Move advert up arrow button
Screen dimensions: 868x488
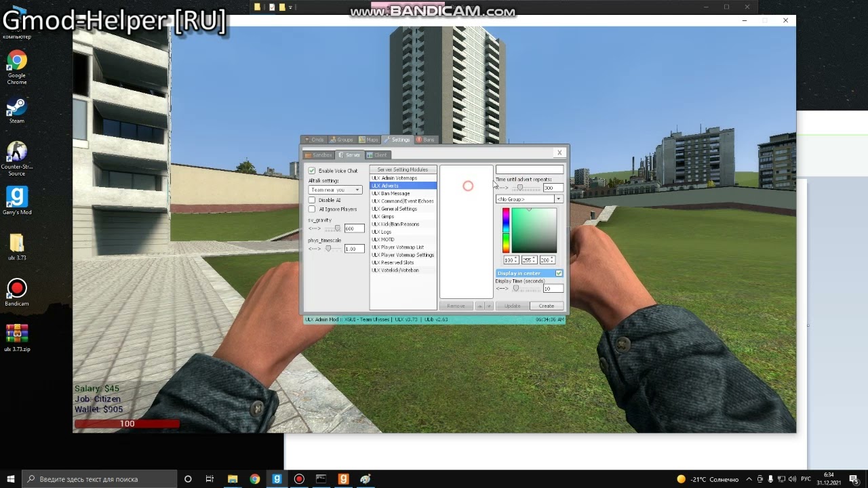coord(479,306)
